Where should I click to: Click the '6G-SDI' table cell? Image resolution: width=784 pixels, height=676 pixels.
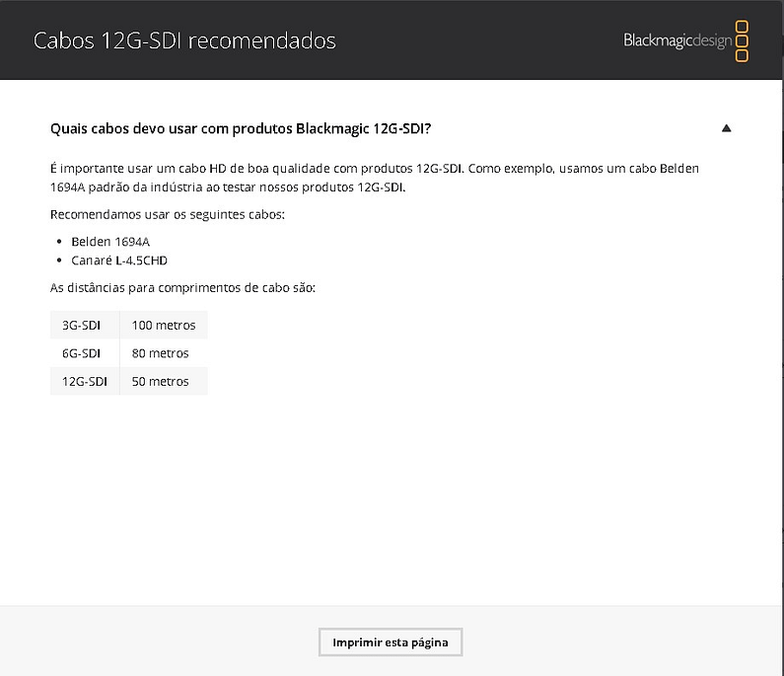[x=85, y=352]
